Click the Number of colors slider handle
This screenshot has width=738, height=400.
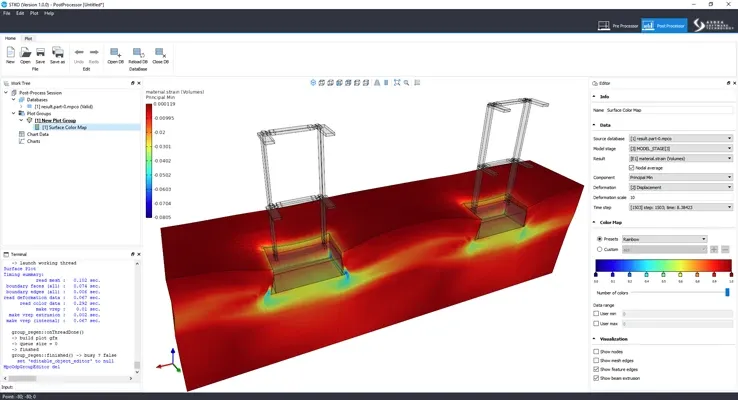pyautogui.click(x=727, y=292)
